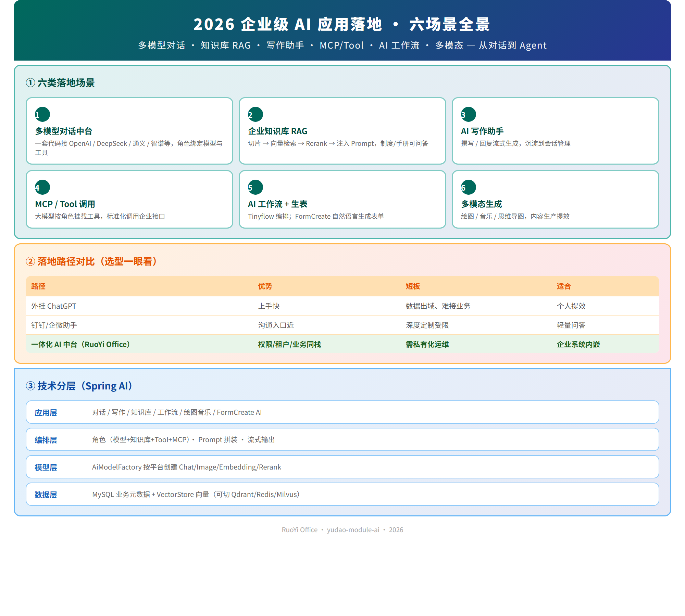685x616 pixels.
Task: Click the text mentioning FormCreate AI in 应用层
Action: [x=177, y=412]
